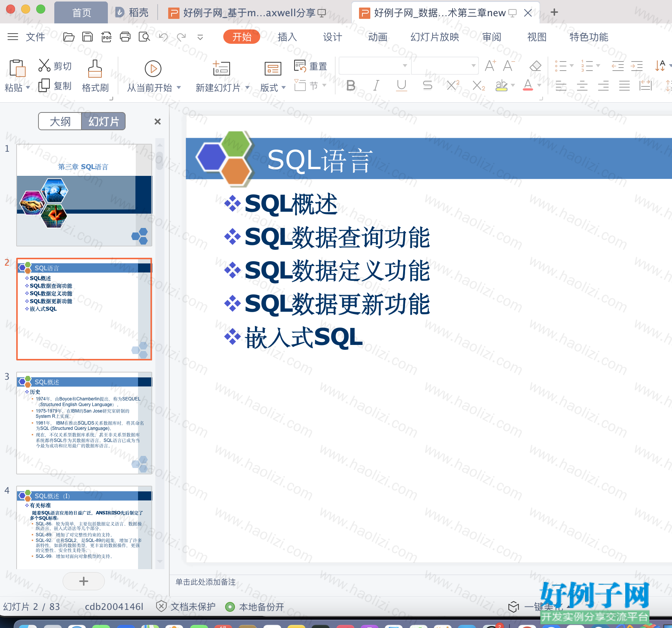
Task: Open the font size combo box
Action: point(445,66)
